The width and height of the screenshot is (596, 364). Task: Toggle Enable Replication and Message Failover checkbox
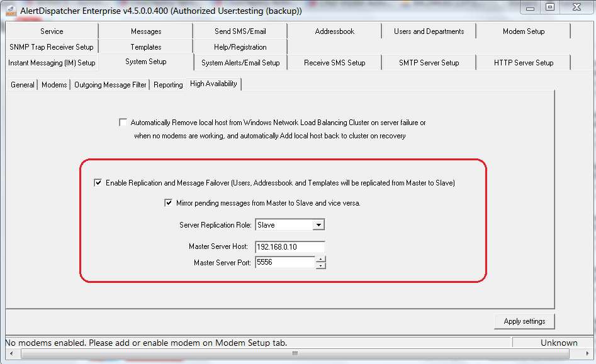[98, 182]
